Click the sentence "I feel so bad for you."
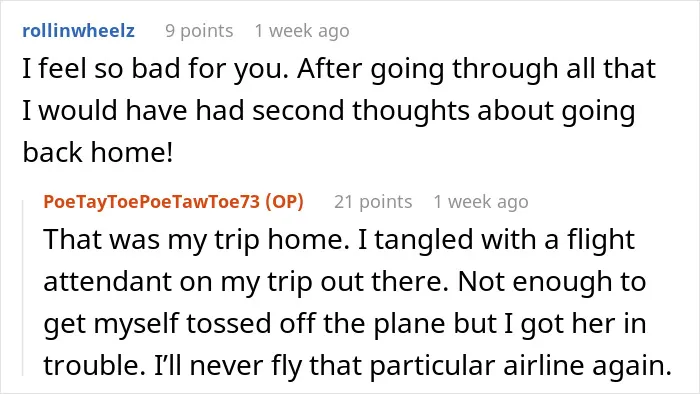The image size is (700, 394). (156, 69)
